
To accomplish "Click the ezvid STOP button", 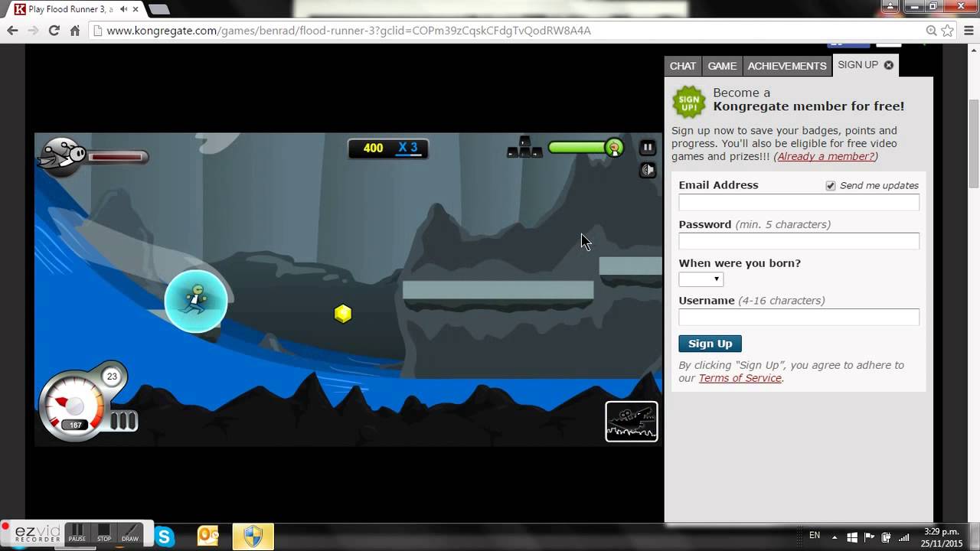I will pyautogui.click(x=104, y=533).
